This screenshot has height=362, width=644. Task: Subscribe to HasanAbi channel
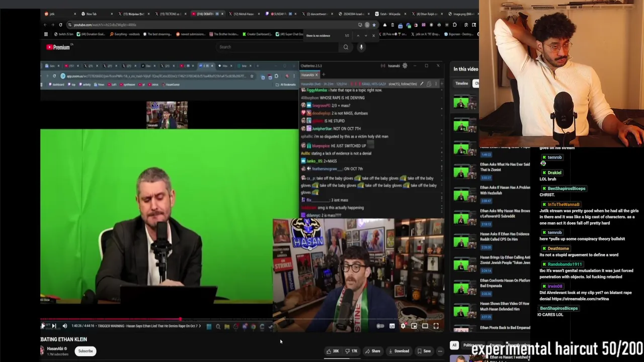[85, 351]
